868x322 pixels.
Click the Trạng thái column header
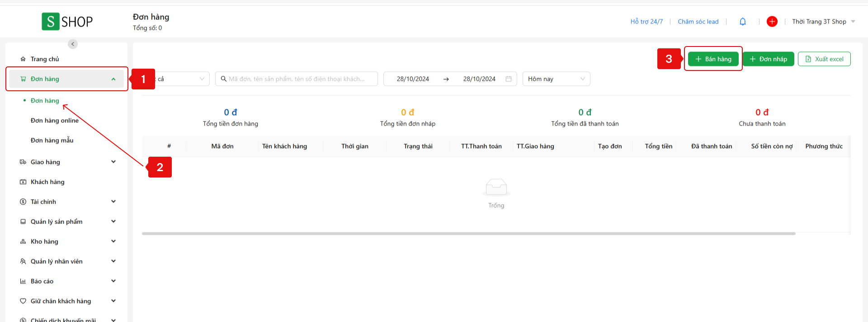[418, 146]
